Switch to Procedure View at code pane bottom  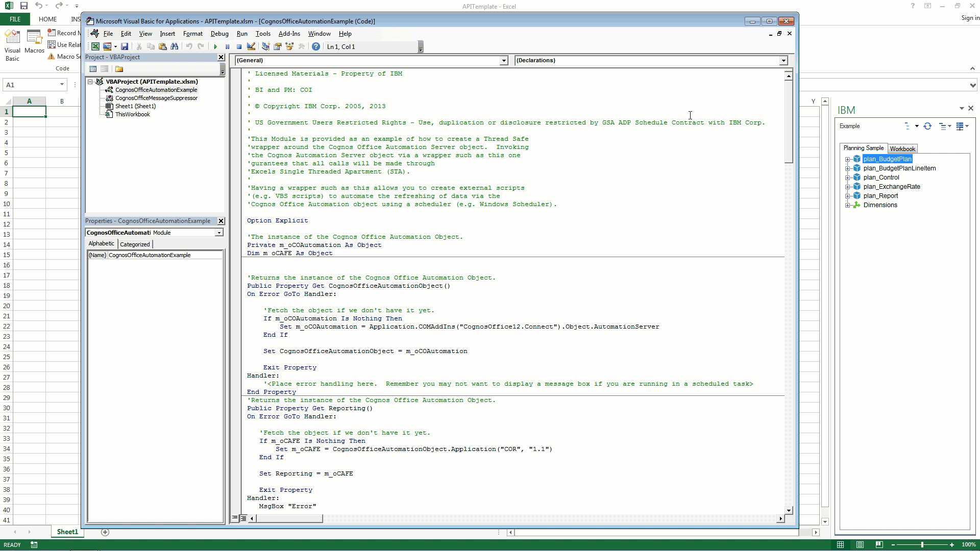[235, 518]
